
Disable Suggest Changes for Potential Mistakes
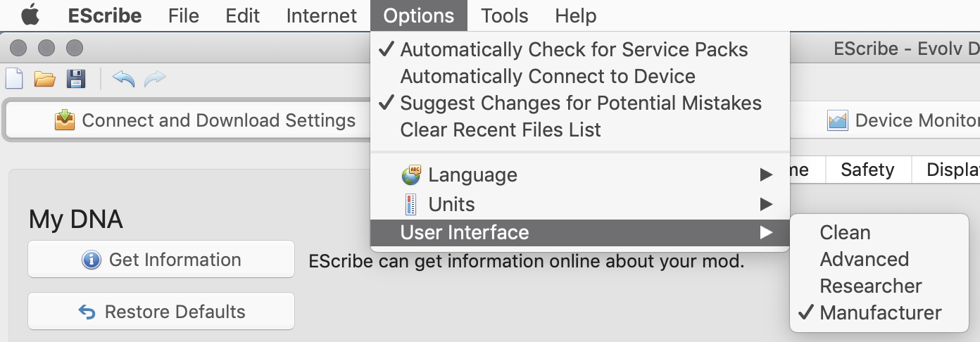click(x=581, y=103)
